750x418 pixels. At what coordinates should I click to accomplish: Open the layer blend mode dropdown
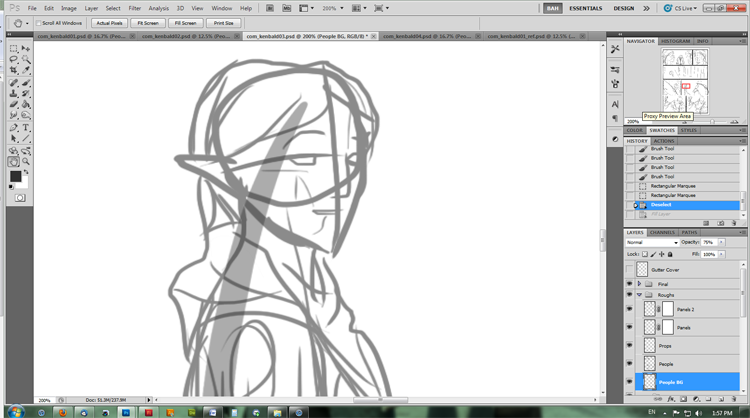tap(651, 242)
